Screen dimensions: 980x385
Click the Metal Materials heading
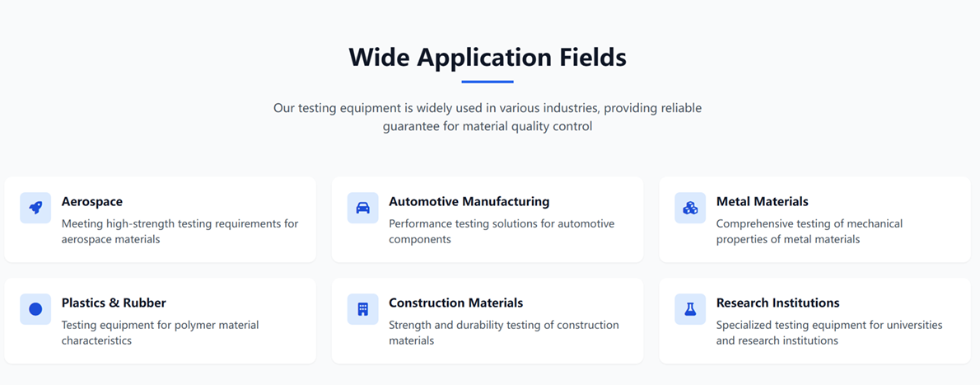coord(762,201)
